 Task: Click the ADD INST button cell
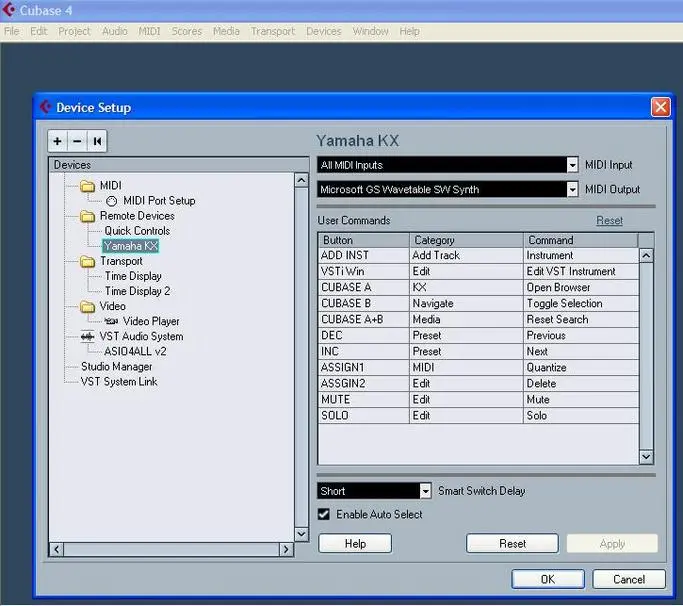point(364,255)
